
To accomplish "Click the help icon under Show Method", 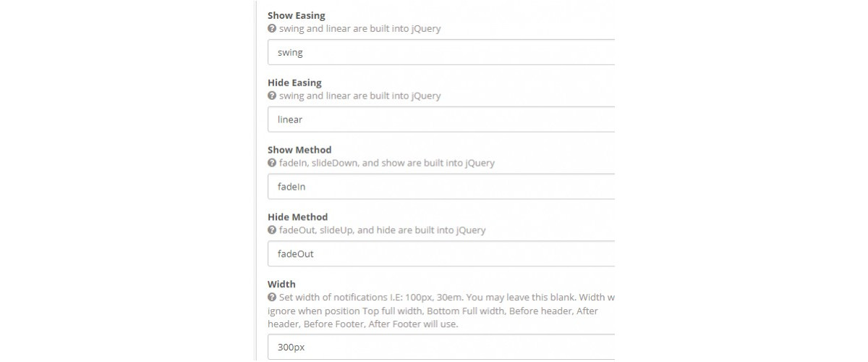I will [x=272, y=163].
